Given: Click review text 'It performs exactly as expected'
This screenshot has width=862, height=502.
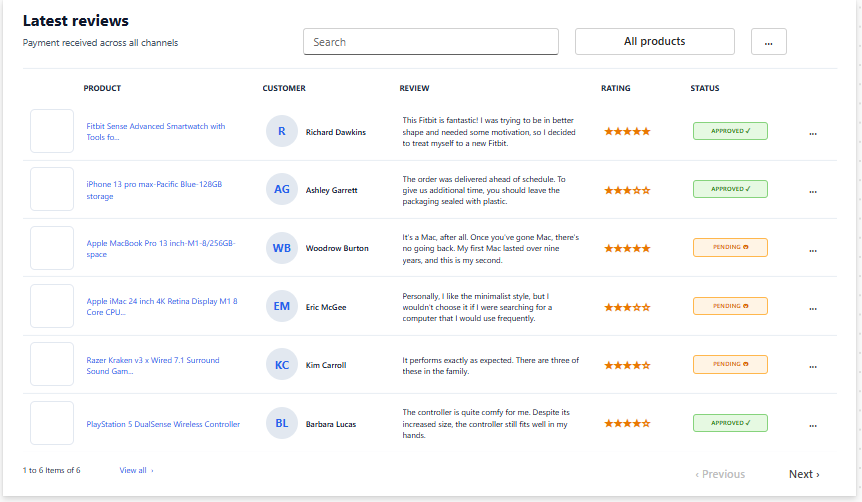Looking at the screenshot, I should (490, 366).
